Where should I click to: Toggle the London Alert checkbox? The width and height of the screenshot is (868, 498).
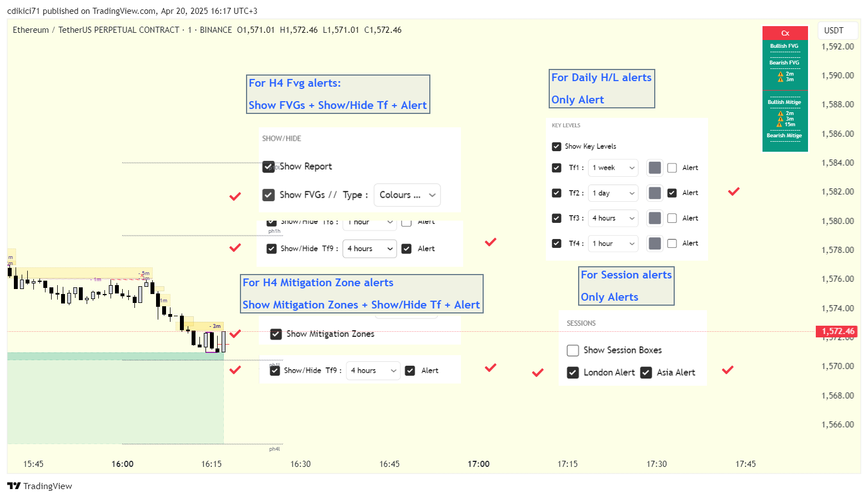coord(573,372)
